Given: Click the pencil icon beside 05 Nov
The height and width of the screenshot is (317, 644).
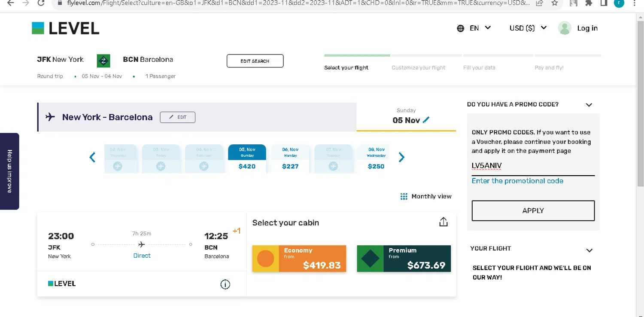Looking at the screenshot, I should click(x=426, y=120).
